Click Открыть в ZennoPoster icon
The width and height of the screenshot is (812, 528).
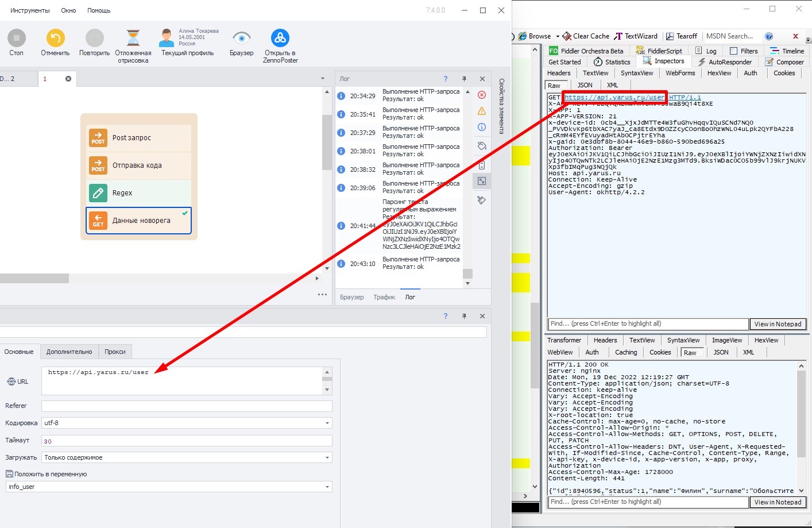(x=280, y=38)
